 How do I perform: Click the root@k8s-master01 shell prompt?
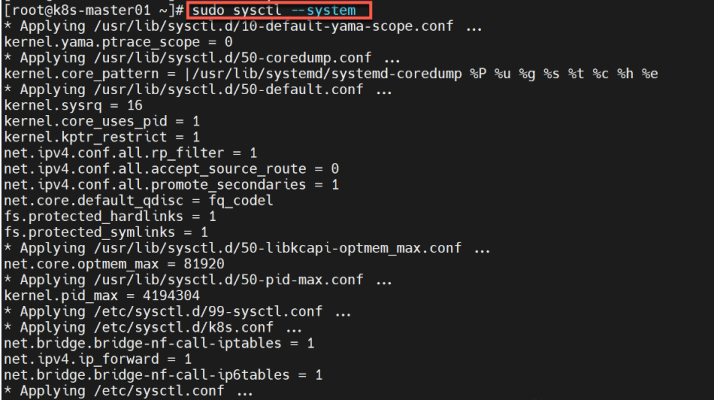click(x=93, y=10)
